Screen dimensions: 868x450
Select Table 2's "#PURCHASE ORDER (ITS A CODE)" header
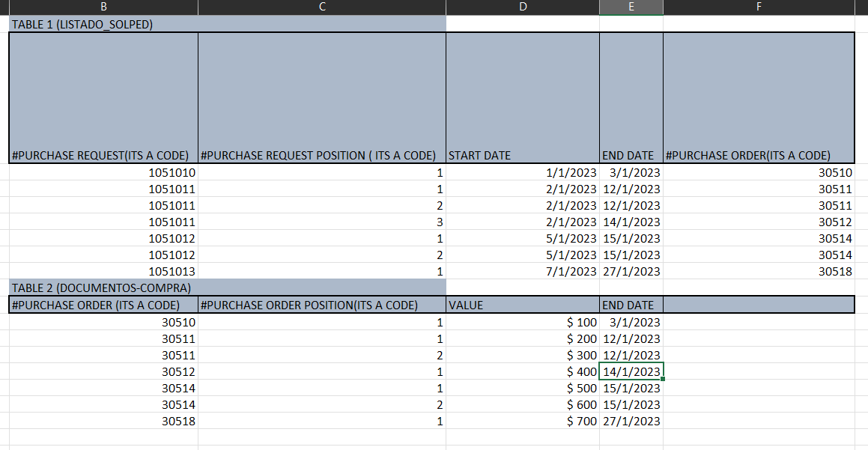[x=103, y=305]
